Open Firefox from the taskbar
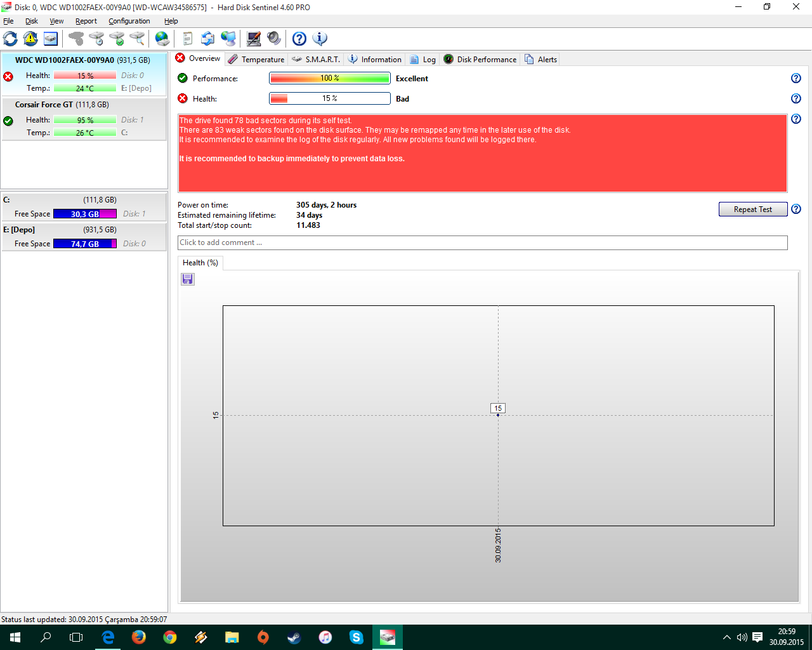The height and width of the screenshot is (650, 812). (x=139, y=637)
